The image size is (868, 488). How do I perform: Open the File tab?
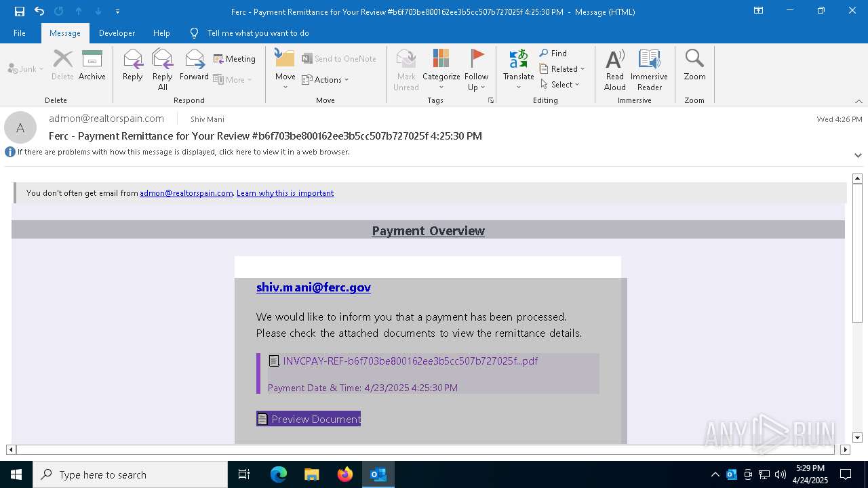click(20, 33)
